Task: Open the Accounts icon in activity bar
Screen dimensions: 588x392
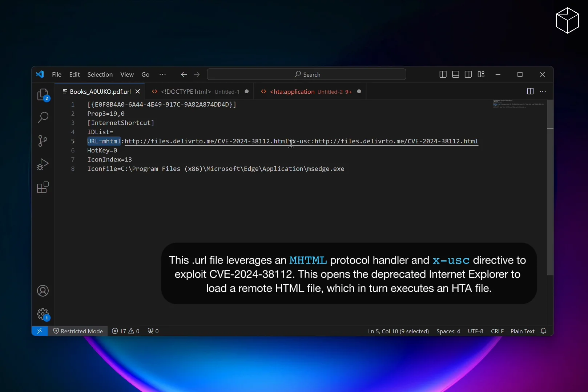Action: coord(43,291)
